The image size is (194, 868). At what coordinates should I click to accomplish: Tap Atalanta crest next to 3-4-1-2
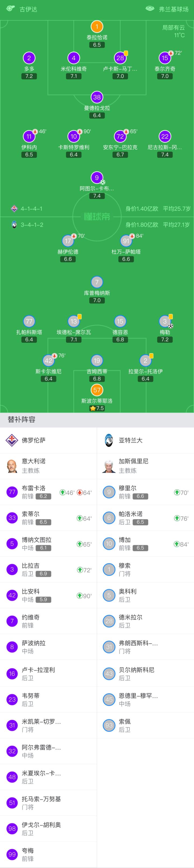click(x=14, y=225)
